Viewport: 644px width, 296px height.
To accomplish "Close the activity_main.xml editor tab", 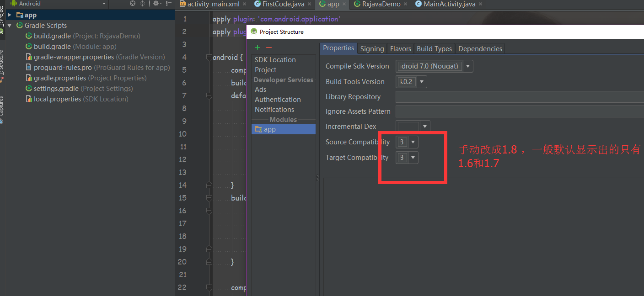I will coord(244,4).
